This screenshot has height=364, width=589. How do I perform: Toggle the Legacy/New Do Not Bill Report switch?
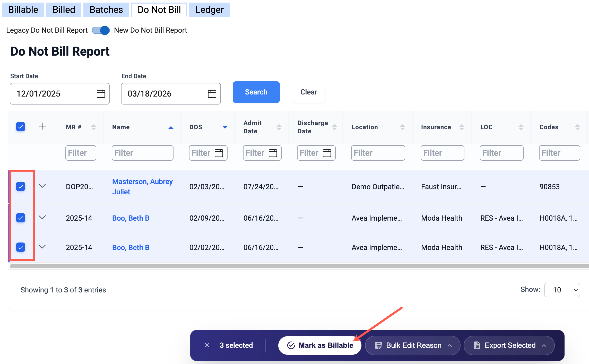pos(101,30)
